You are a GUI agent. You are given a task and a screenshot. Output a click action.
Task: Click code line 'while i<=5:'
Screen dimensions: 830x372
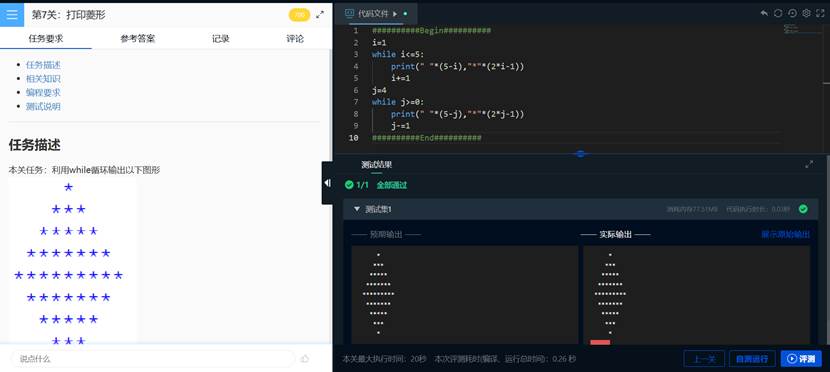coord(398,55)
